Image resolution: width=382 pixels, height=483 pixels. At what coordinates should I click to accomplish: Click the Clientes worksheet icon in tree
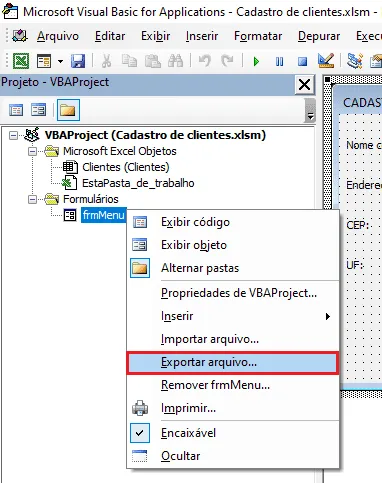click(x=70, y=167)
